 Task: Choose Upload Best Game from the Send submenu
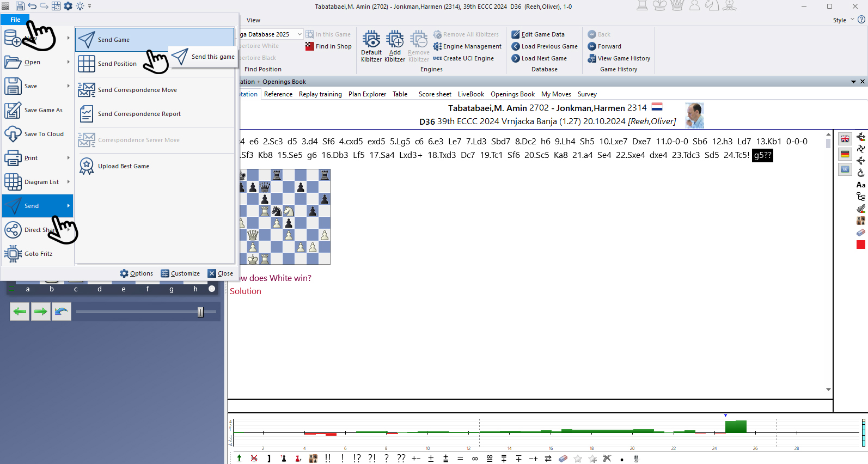click(x=123, y=166)
